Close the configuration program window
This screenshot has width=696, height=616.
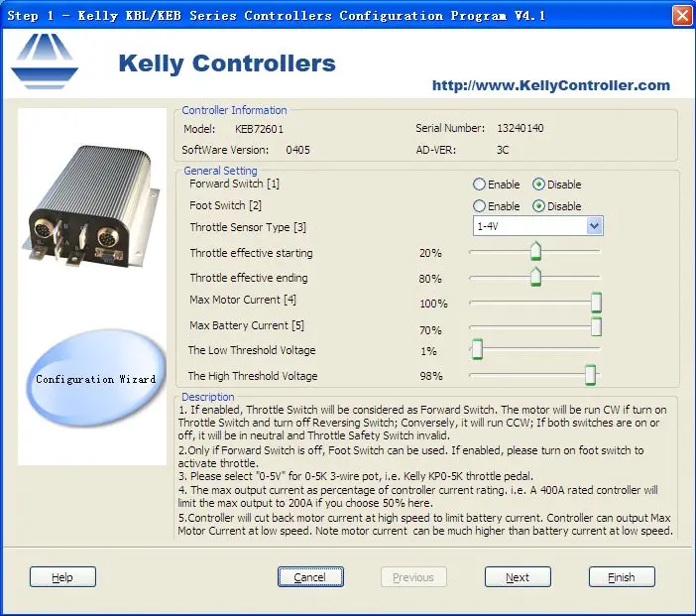[682, 16]
